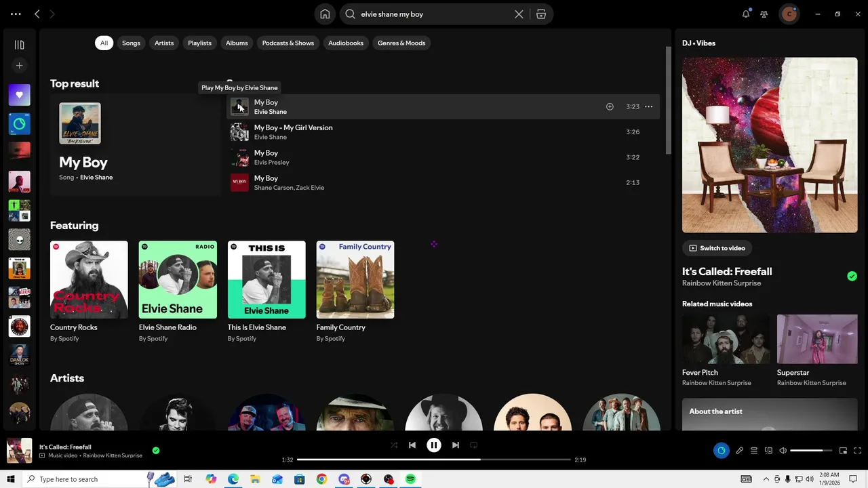Open the blue circle DJ playlist in sidebar
868x488 pixels.
coord(19,124)
